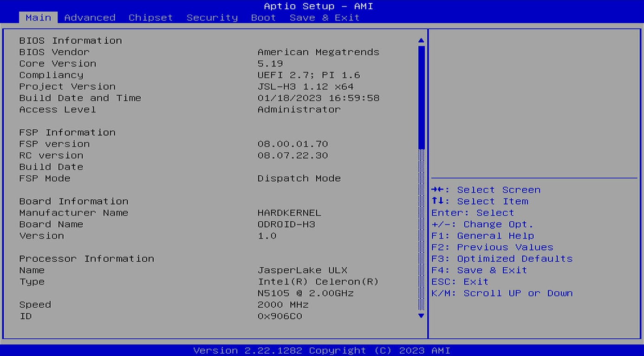This screenshot has height=356, width=644.
Task: Switch to the Advanced tab
Action: (x=90, y=18)
